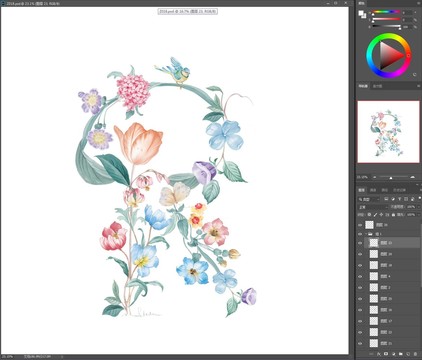Filter layers by type (T) icon
The image size is (422, 360).
399,199
